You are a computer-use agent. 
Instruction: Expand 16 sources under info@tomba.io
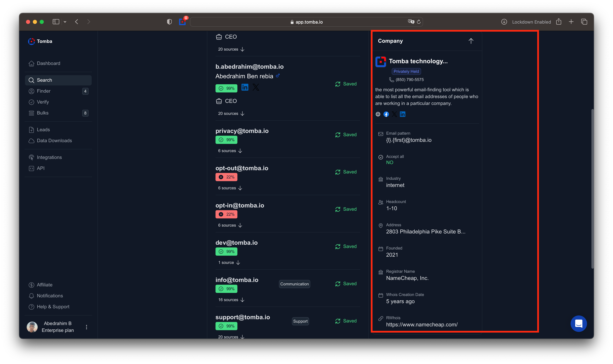[x=231, y=300]
